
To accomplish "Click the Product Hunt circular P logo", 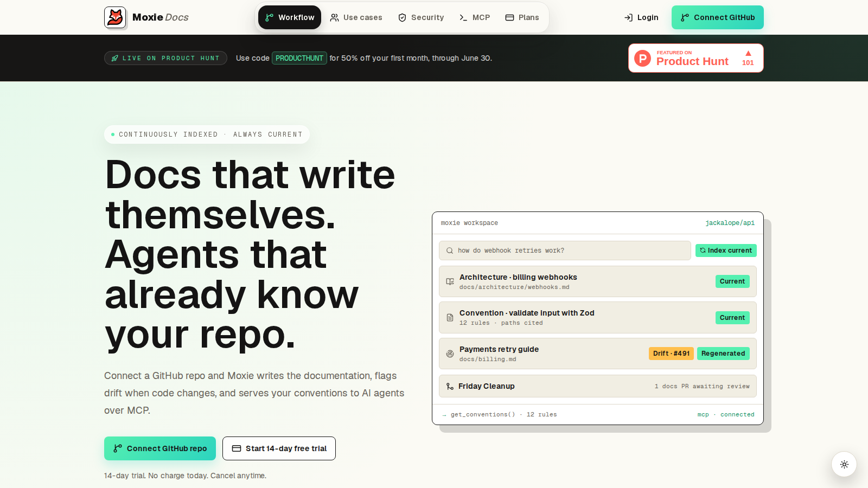I will [x=642, y=58].
